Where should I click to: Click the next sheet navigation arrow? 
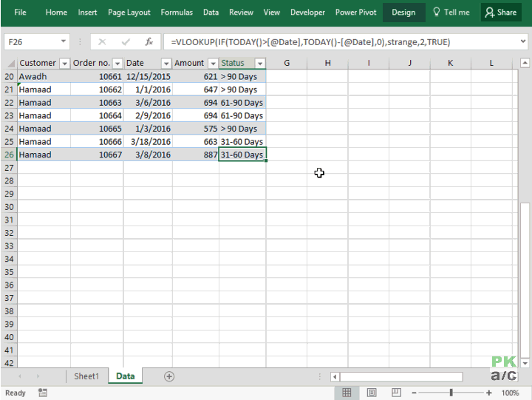coord(38,376)
